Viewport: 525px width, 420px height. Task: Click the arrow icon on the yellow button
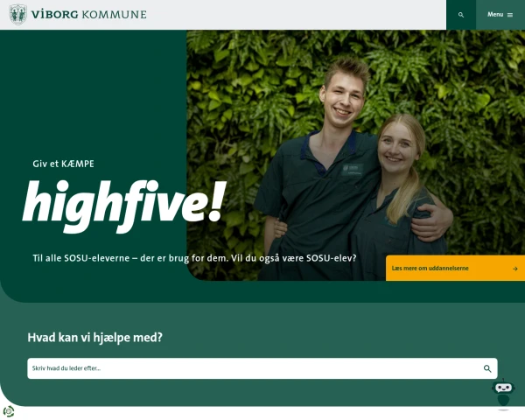(515, 269)
